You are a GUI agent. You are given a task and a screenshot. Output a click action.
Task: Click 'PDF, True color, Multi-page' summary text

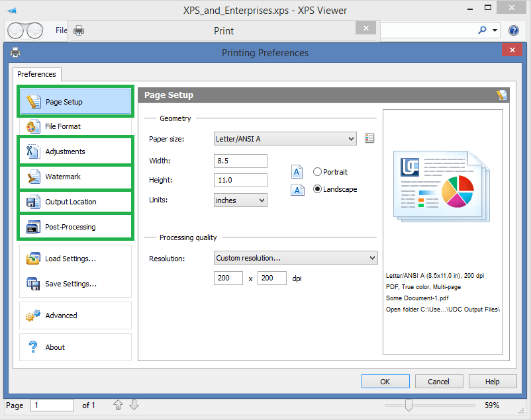pyautogui.click(x=423, y=287)
